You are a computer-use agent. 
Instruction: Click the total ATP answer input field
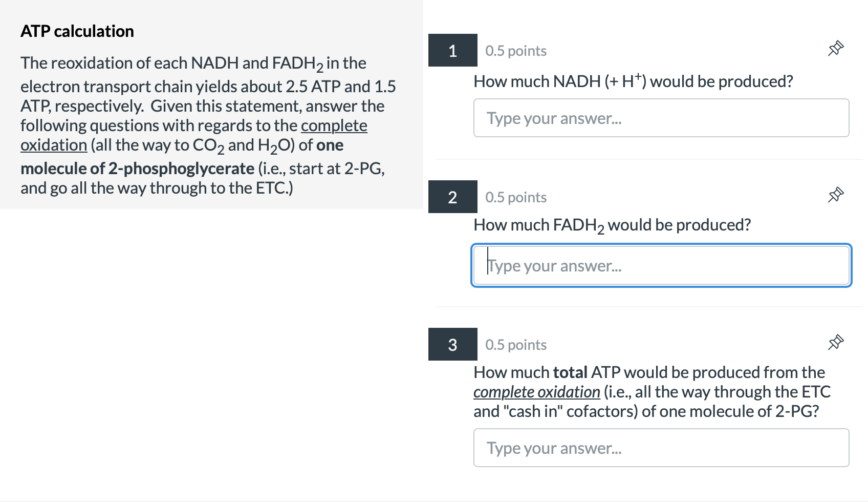click(x=661, y=448)
